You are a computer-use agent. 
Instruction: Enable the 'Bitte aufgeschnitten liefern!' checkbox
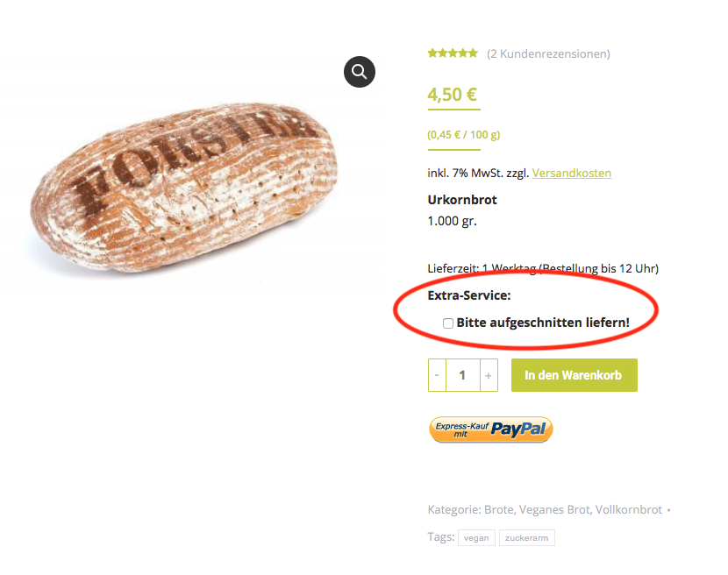tap(447, 323)
